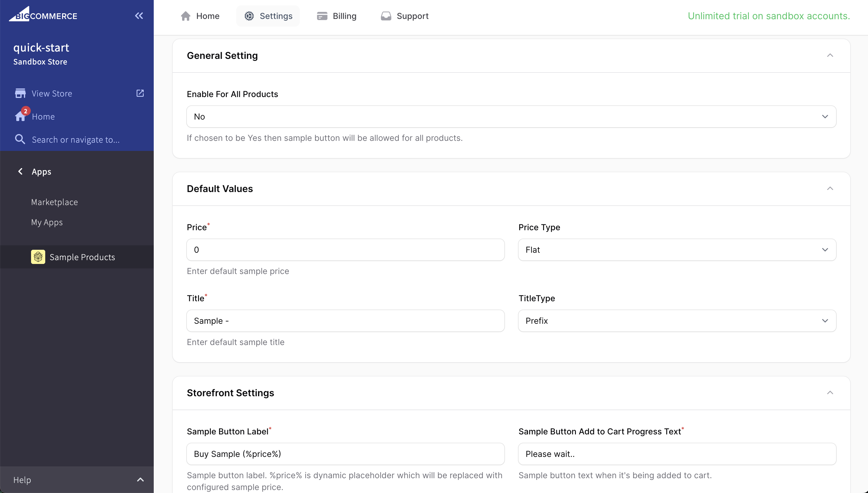
Task: Open the Home tab
Action: pyautogui.click(x=200, y=16)
